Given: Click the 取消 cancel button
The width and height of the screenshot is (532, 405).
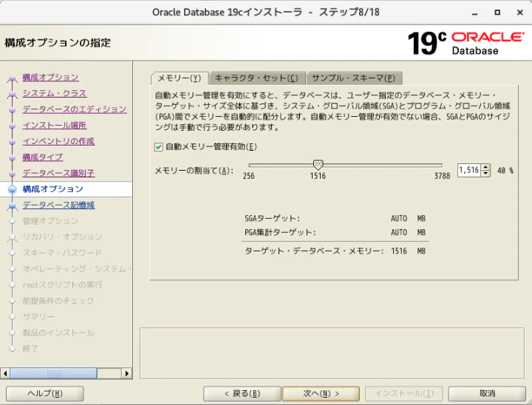Looking at the screenshot, I should click(487, 393).
